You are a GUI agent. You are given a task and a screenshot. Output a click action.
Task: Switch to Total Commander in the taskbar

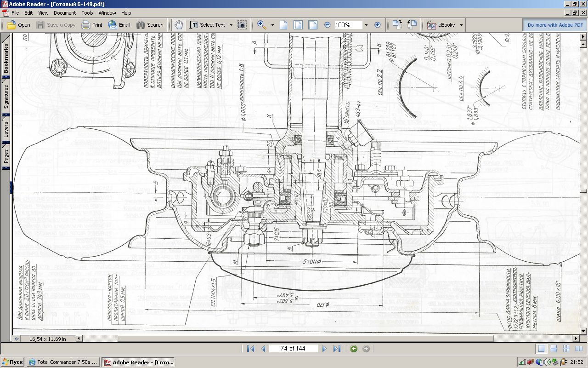[x=63, y=362]
